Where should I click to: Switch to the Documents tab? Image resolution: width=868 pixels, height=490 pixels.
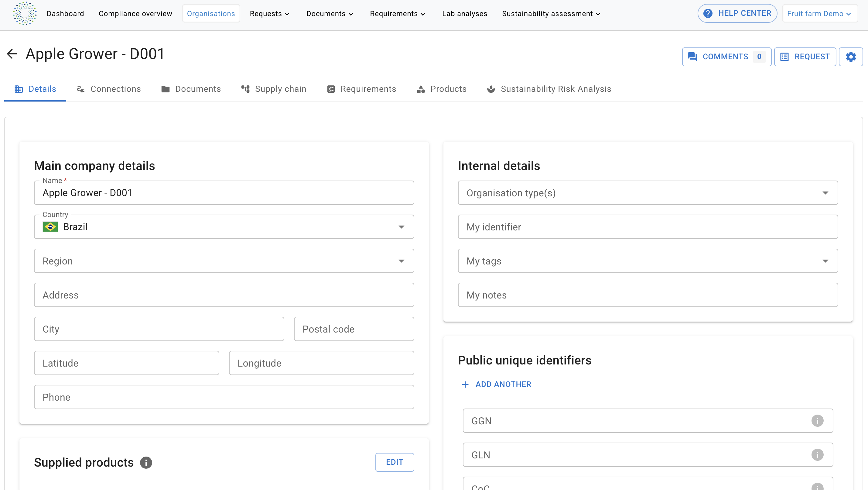[x=191, y=89]
